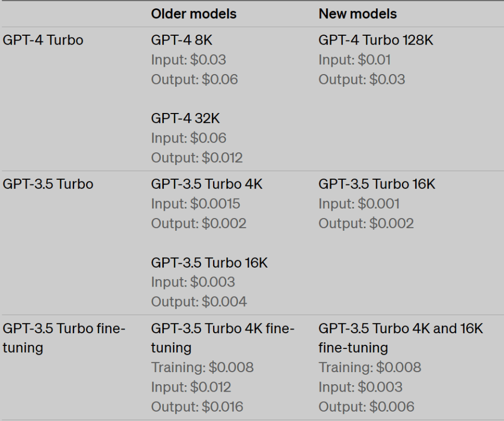Select the "GPT-3.5 Turbo fine-tuning" row label
Viewport: 504px width, 421px height.
(64, 338)
